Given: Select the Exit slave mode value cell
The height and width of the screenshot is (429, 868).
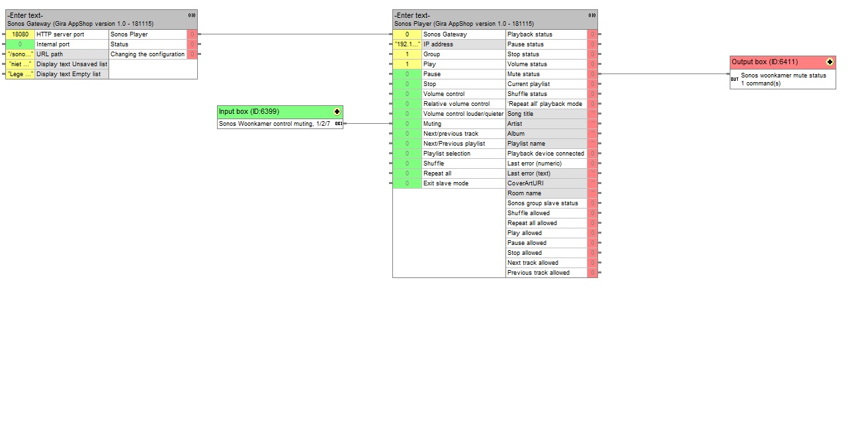Looking at the screenshot, I should pos(408,183).
